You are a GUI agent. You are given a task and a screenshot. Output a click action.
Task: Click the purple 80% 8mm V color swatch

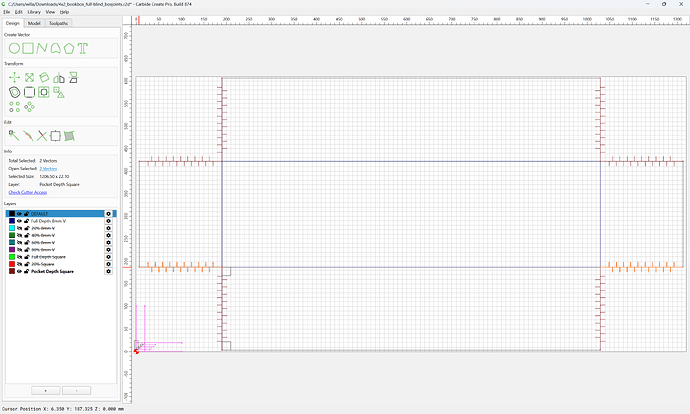(12, 250)
